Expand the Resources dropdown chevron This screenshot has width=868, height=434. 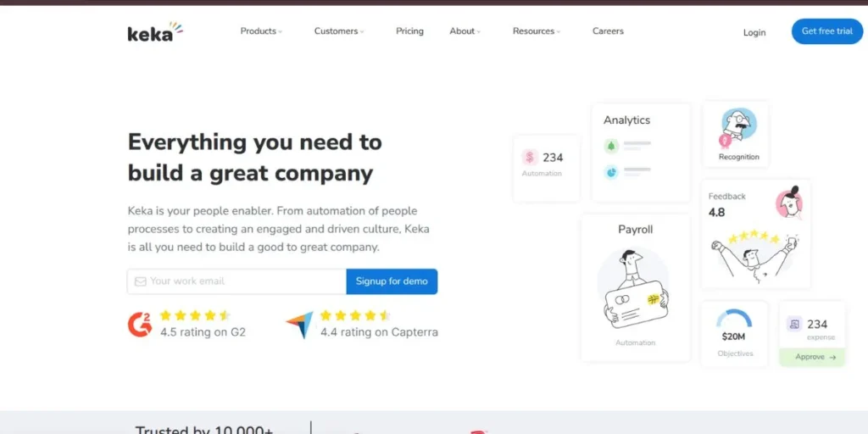559,32
